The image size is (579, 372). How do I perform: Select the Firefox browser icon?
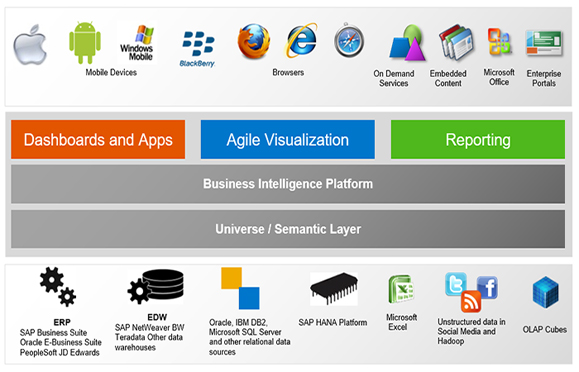point(253,41)
